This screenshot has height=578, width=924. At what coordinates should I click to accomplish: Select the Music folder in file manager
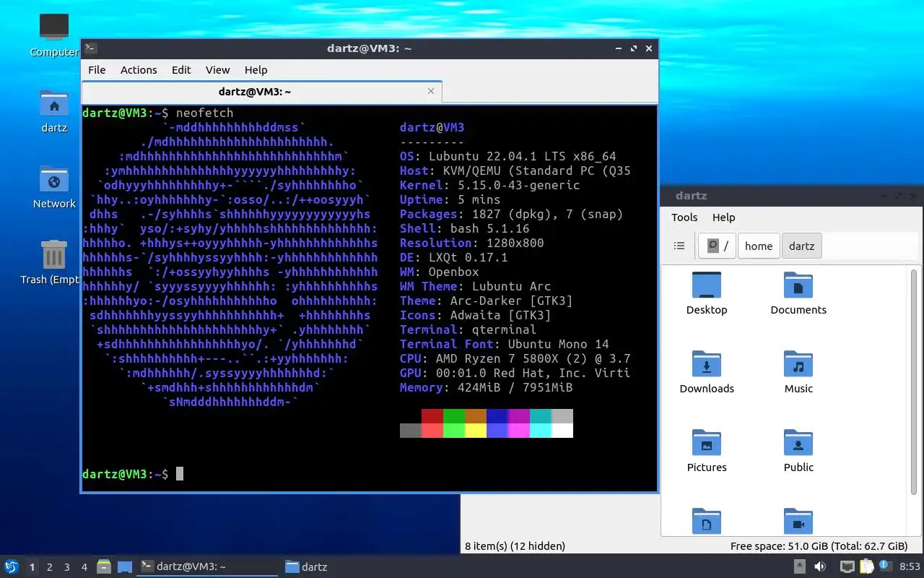pyautogui.click(x=798, y=373)
